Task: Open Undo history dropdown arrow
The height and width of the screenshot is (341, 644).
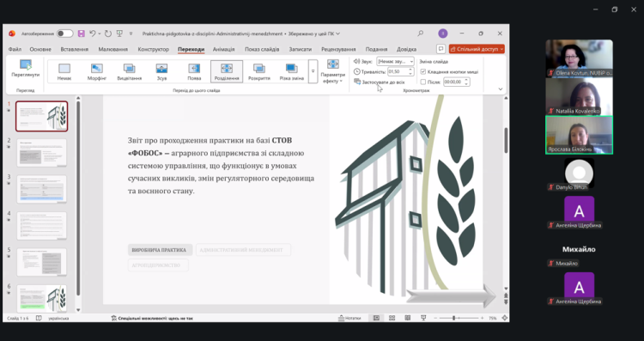Action: coord(100,33)
